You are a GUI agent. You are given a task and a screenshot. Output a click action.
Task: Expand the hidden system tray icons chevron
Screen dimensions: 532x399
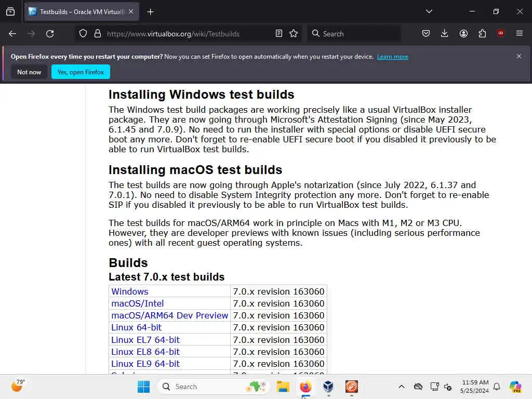pos(402,387)
